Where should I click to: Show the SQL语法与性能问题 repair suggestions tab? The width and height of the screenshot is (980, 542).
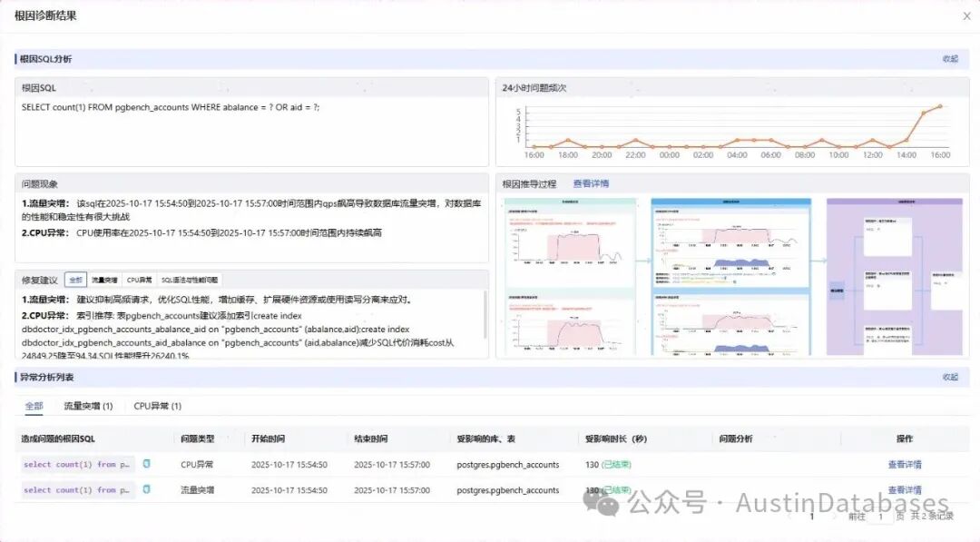click(190, 280)
